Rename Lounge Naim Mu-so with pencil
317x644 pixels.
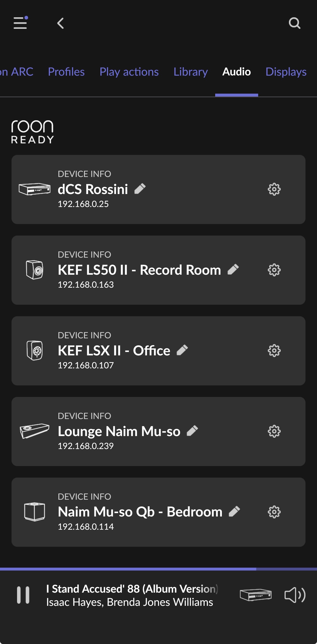tap(192, 431)
